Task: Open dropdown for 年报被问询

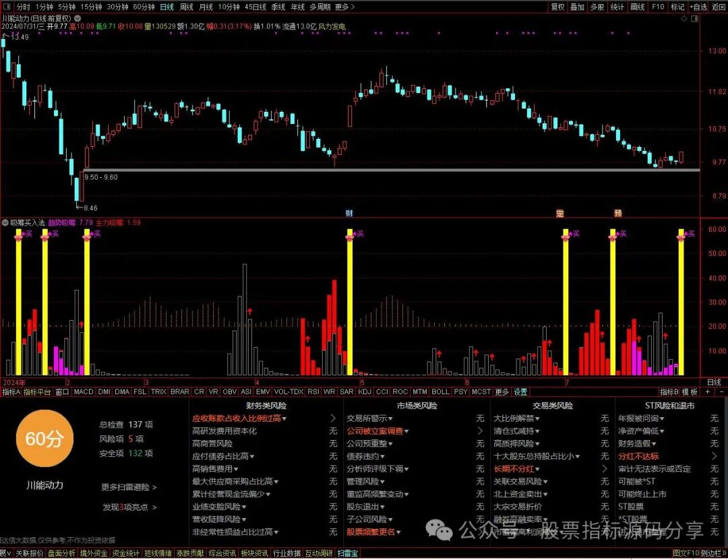Action: 662,419
